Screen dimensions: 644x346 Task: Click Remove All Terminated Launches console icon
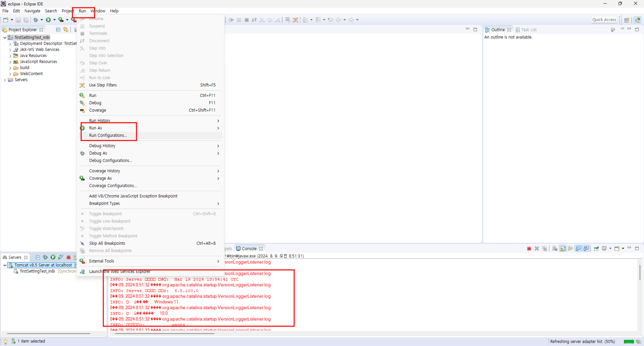[545, 249]
